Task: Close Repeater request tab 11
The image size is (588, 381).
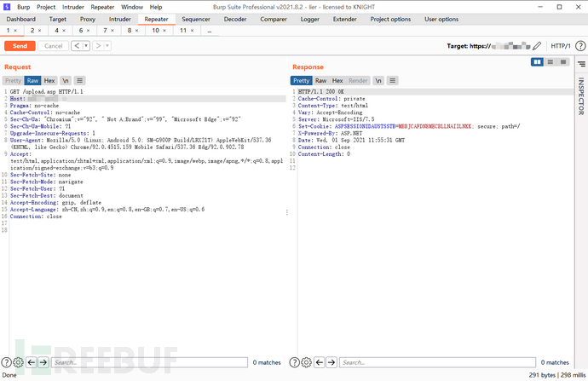Action: point(192,31)
